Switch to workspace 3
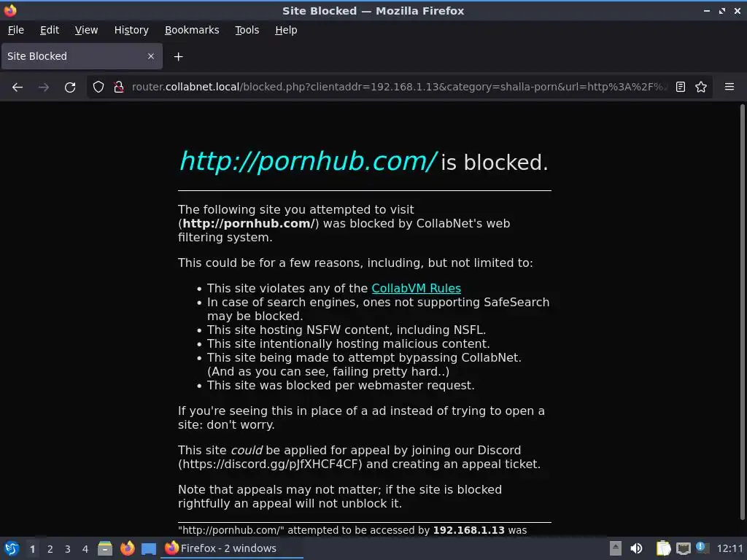Viewport: 747px width, 560px height. pos(68,549)
